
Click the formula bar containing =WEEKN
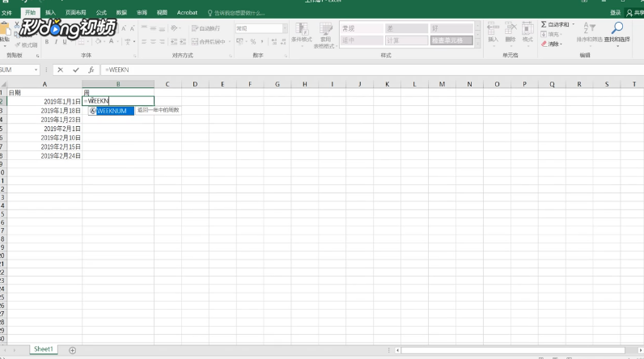(371, 70)
